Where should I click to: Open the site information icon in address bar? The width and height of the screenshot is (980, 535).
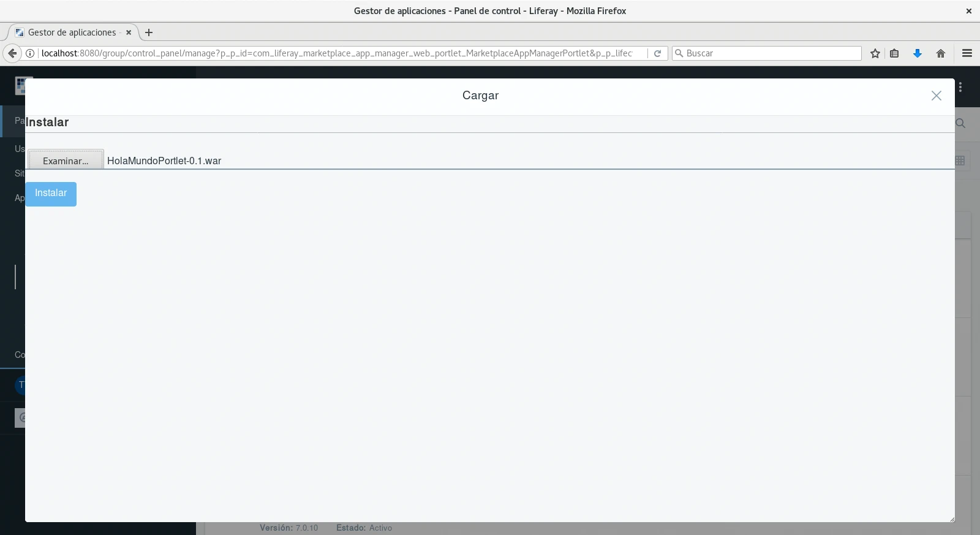29,53
